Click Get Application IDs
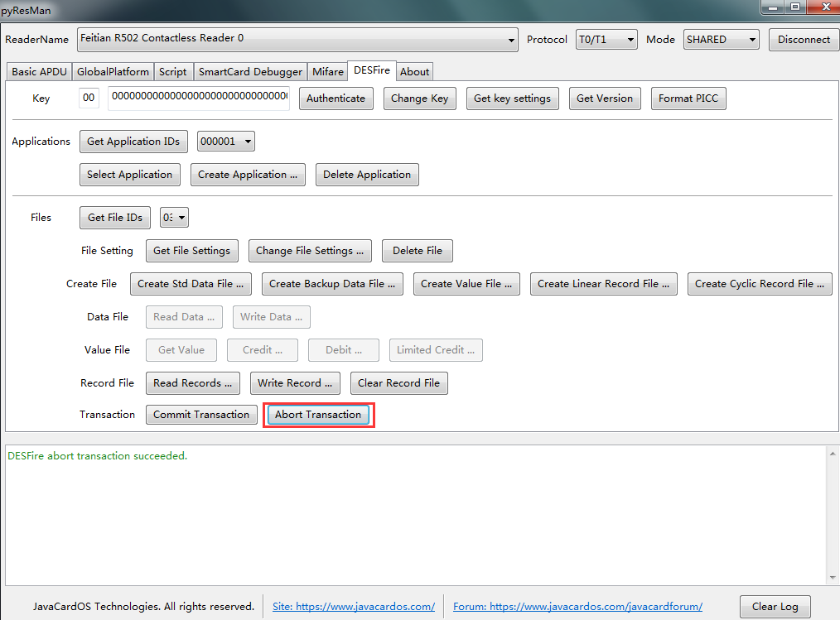The height and width of the screenshot is (620, 840). [x=133, y=142]
